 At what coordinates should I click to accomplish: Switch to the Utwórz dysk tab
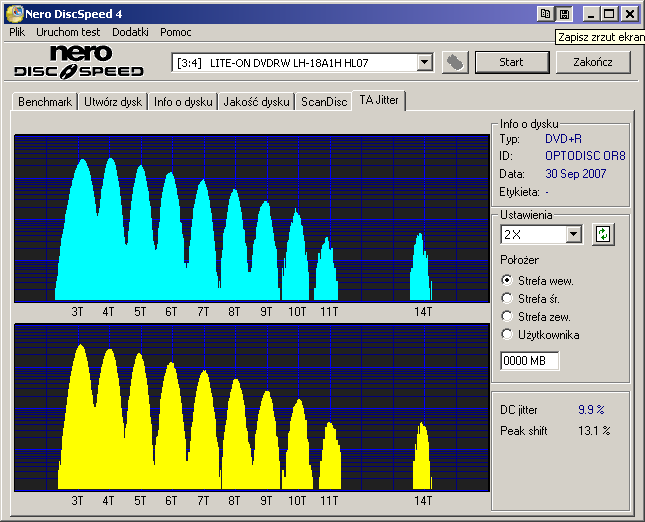click(113, 102)
